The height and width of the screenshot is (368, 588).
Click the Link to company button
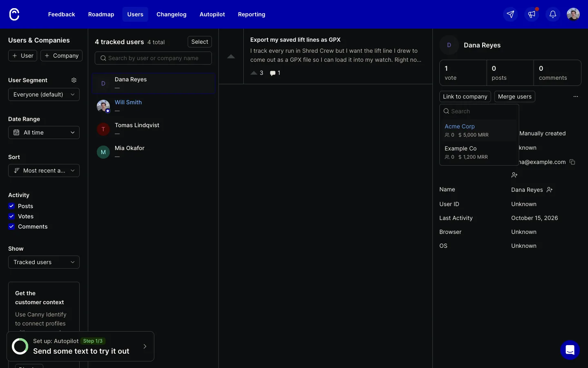click(x=465, y=96)
